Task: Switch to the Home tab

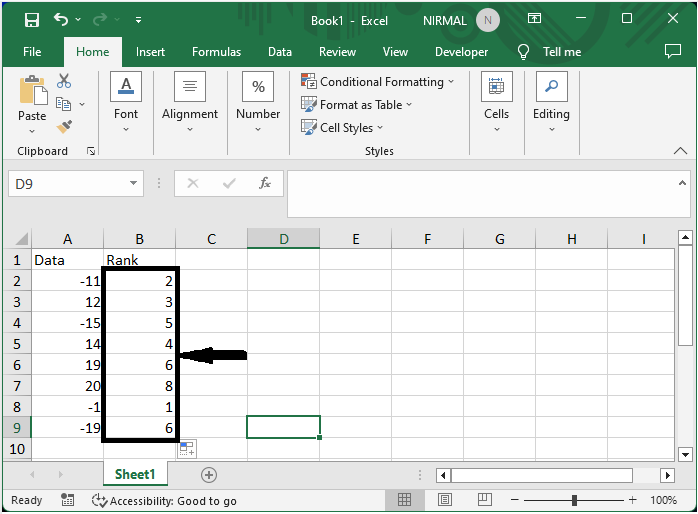Action: (93, 52)
